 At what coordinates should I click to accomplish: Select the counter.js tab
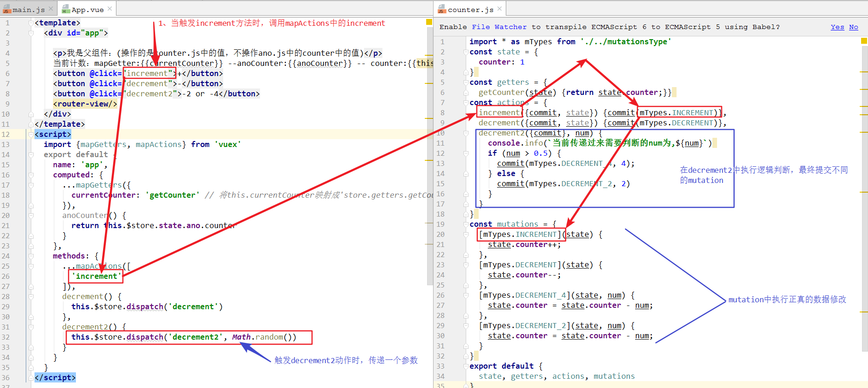[470, 9]
